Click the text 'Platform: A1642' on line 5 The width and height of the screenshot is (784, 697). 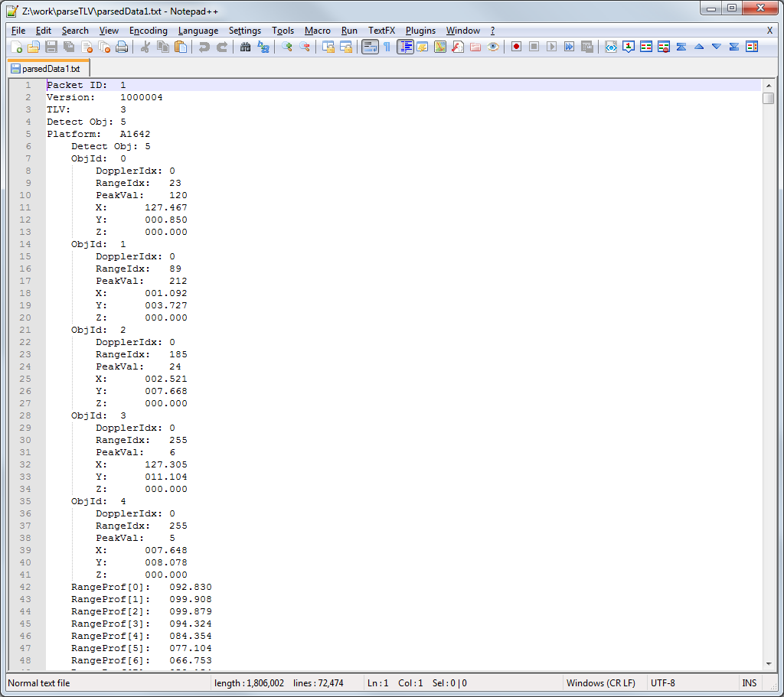[98, 134]
